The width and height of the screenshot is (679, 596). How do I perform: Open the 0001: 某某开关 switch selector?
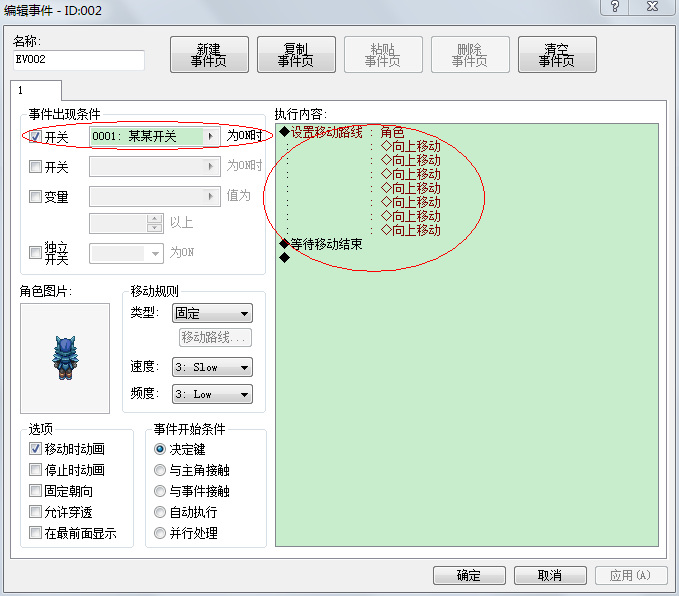click(155, 136)
